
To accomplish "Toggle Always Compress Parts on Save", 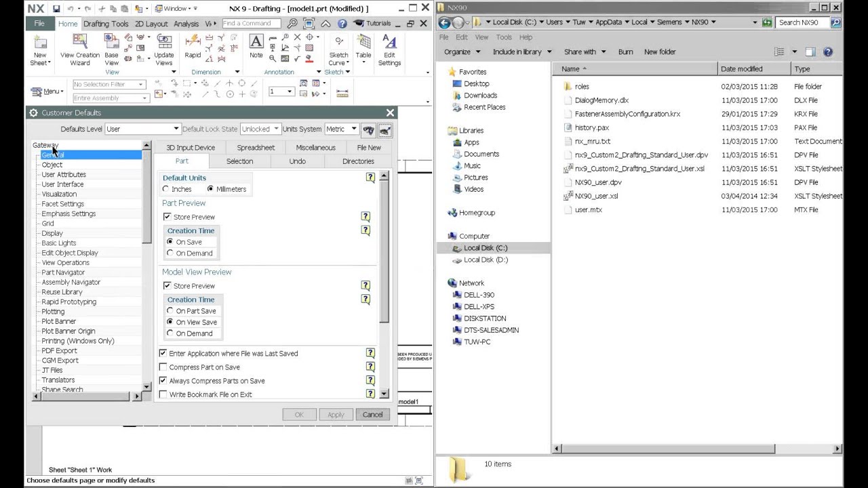I will point(163,380).
